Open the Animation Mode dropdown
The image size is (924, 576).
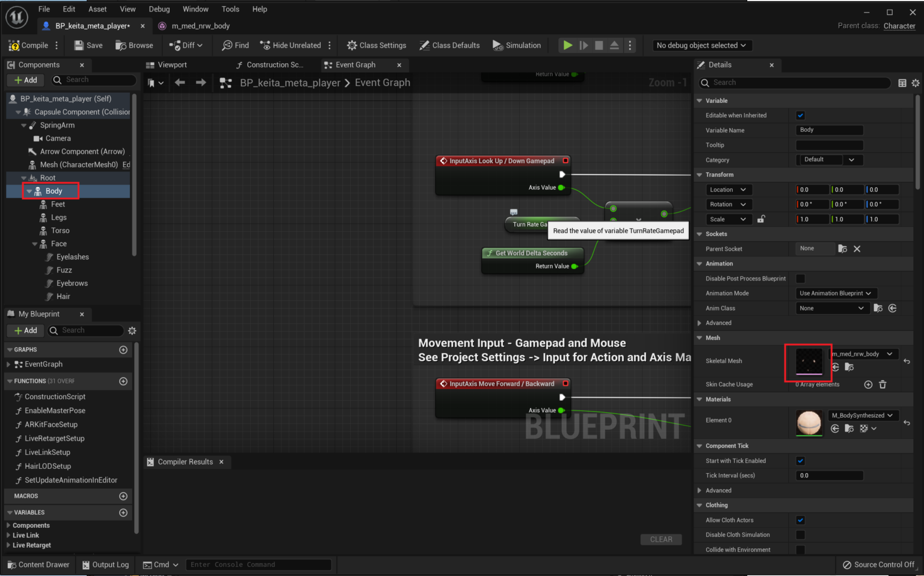(x=836, y=293)
